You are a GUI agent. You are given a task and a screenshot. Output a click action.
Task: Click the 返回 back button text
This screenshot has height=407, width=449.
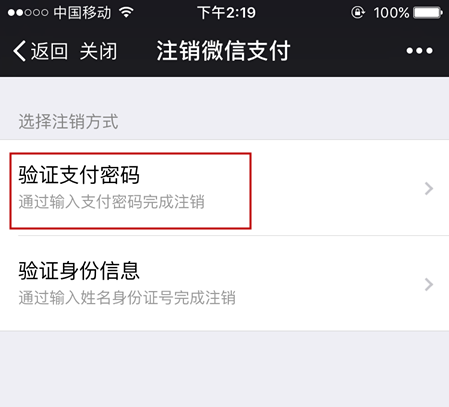[49, 51]
